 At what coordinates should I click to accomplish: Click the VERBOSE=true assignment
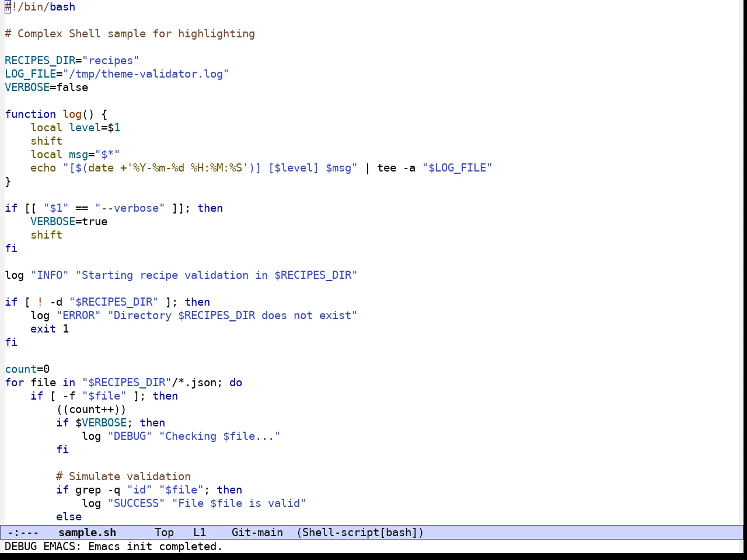tap(69, 222)
